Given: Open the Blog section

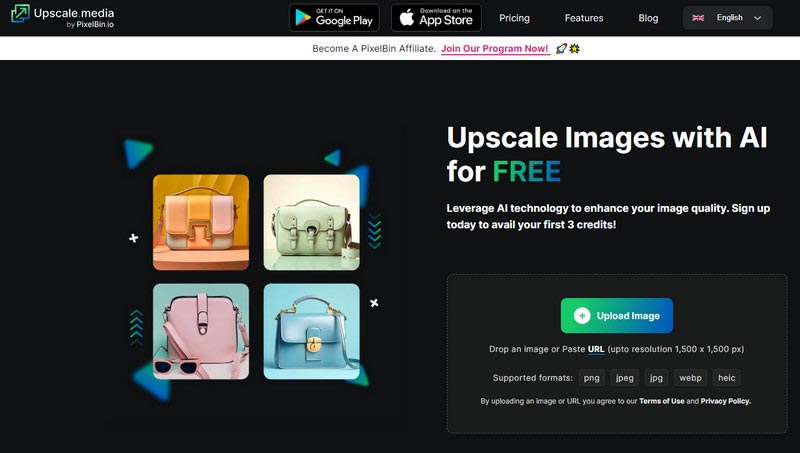Looking at the screenshot, I should click(x=648, y=18).
